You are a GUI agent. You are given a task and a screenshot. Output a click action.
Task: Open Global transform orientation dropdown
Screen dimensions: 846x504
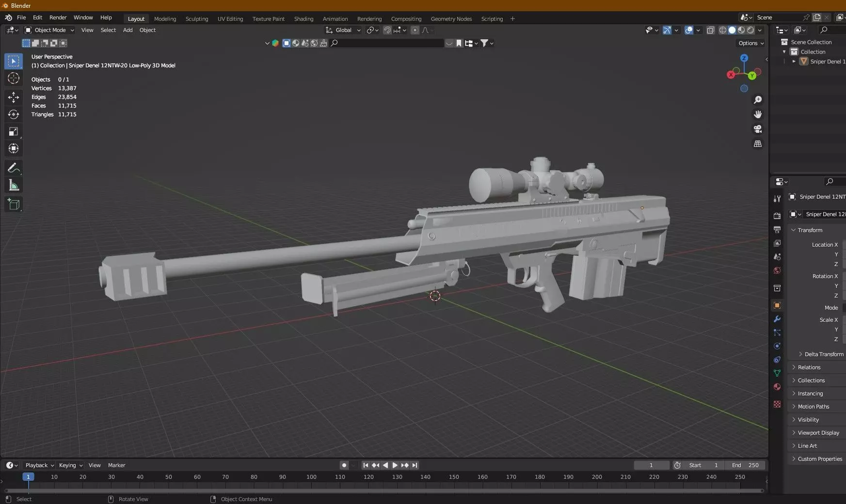click(x=343, y=30)
